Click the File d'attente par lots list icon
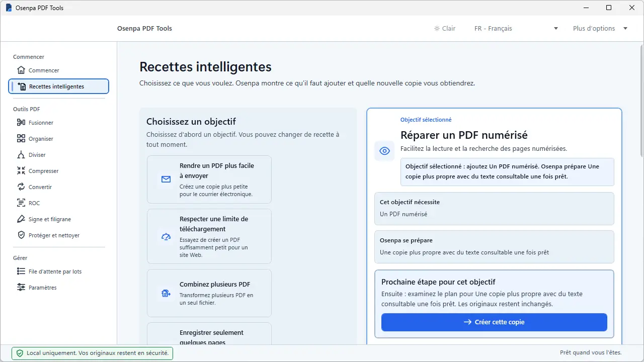 pos(21,271)
